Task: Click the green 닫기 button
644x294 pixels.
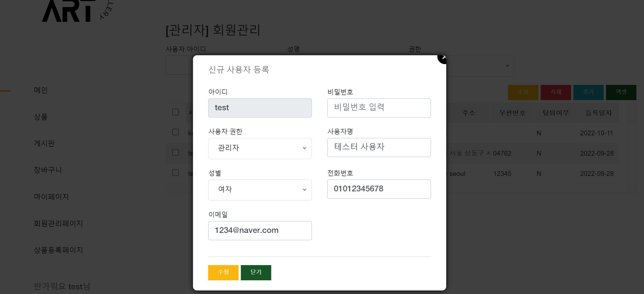Action: click(x=256, y=272)
